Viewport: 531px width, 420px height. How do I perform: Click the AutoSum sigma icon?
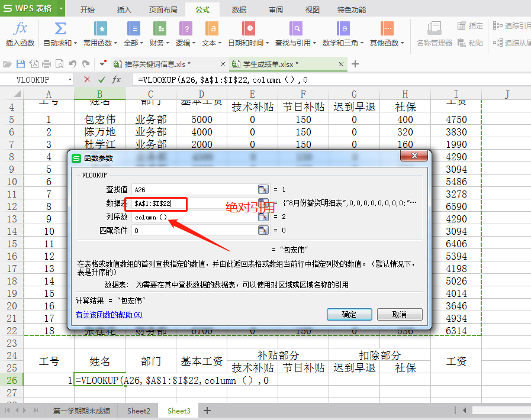[60, 28]
